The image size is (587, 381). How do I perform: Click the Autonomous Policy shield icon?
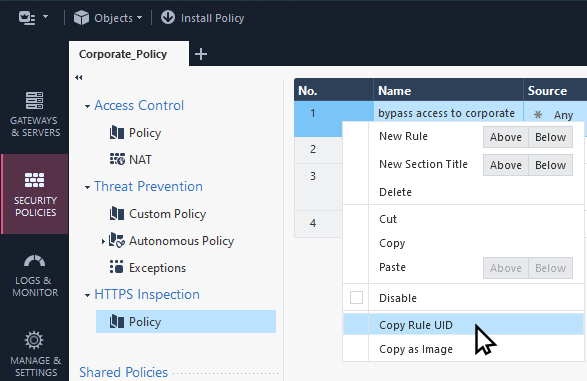click(x=117, y=240)
